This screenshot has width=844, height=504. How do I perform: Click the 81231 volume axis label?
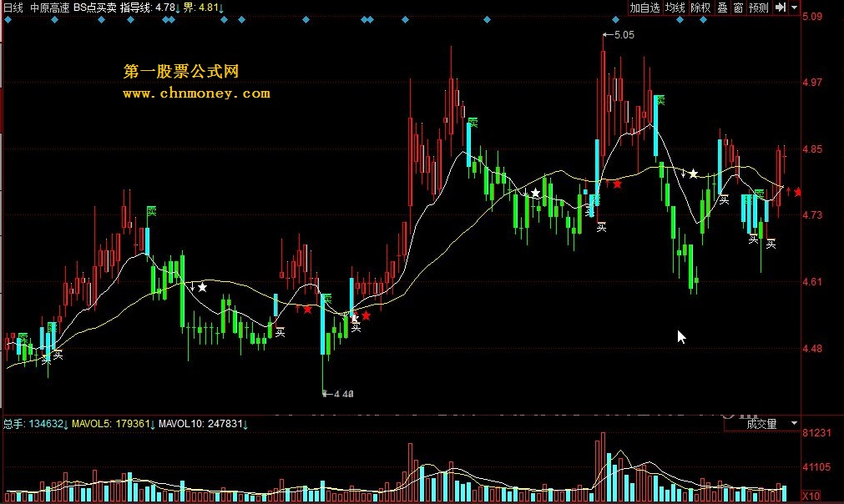[x=816, y=433]
